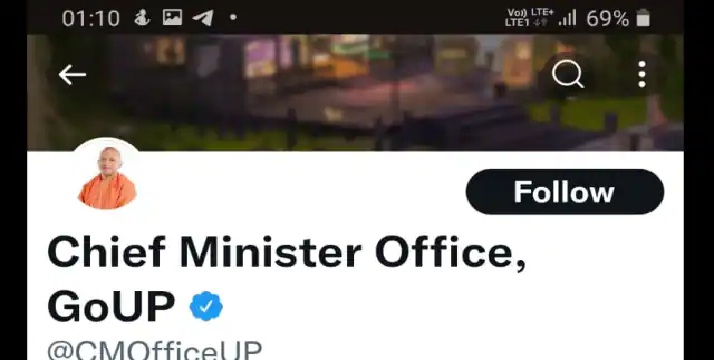
Task: Tap the 01:10 clock in status bar
Action: [91, 19]
